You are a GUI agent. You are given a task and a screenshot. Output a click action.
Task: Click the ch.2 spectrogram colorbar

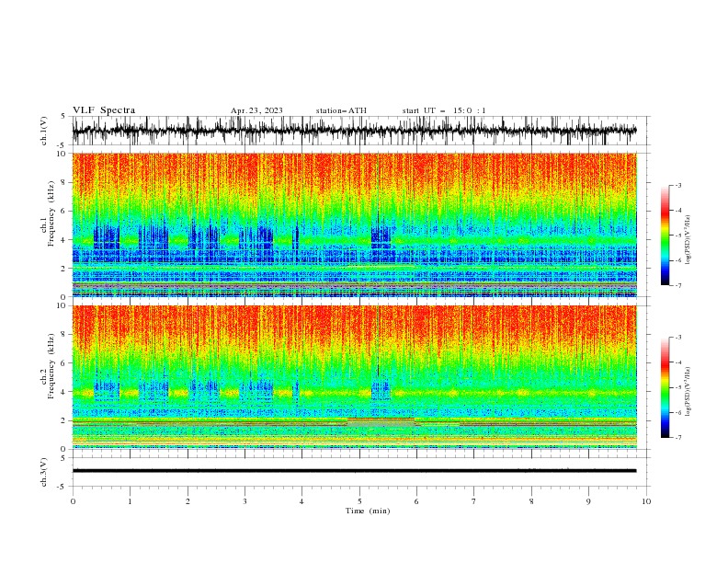665,387
